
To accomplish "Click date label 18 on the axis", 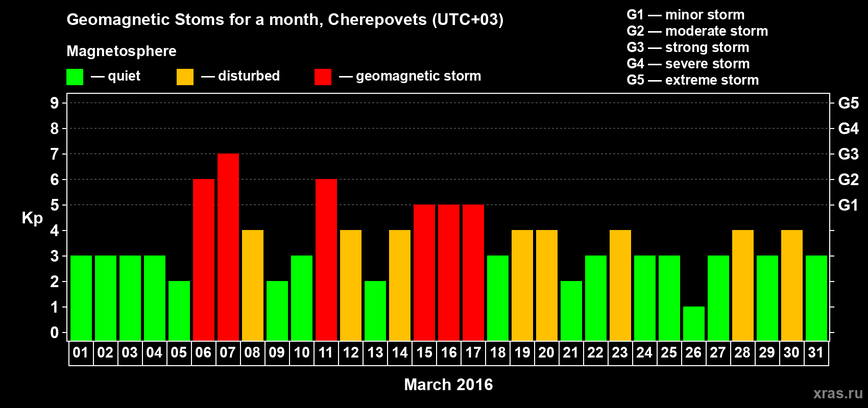I will tap(498, 353).
